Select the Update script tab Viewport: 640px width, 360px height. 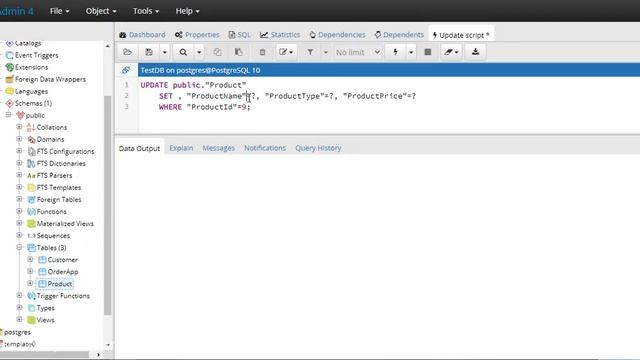[x=461, y=35]
